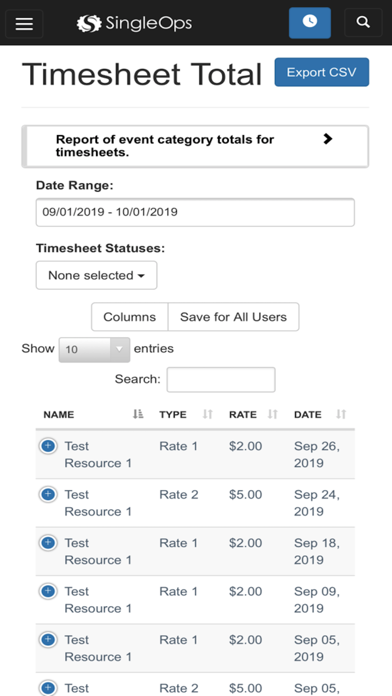Click the clock timer icon button
392x696 pixels.
(309, 23)
